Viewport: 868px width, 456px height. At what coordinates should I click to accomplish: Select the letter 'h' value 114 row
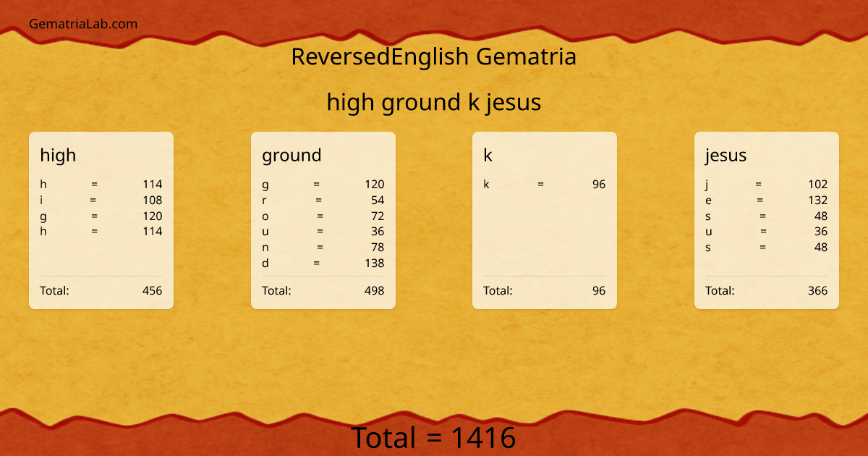pos(101,184)
